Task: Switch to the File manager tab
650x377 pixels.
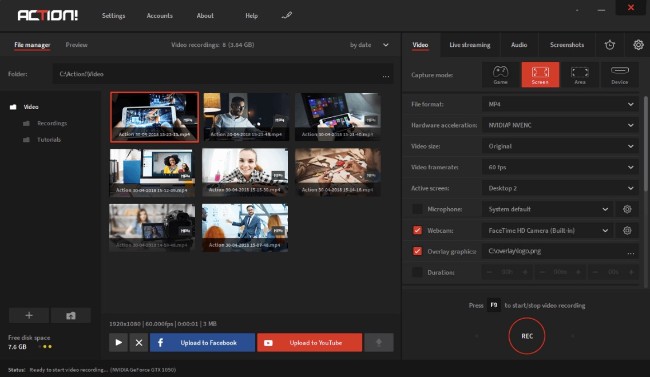Action: (32, 45)
